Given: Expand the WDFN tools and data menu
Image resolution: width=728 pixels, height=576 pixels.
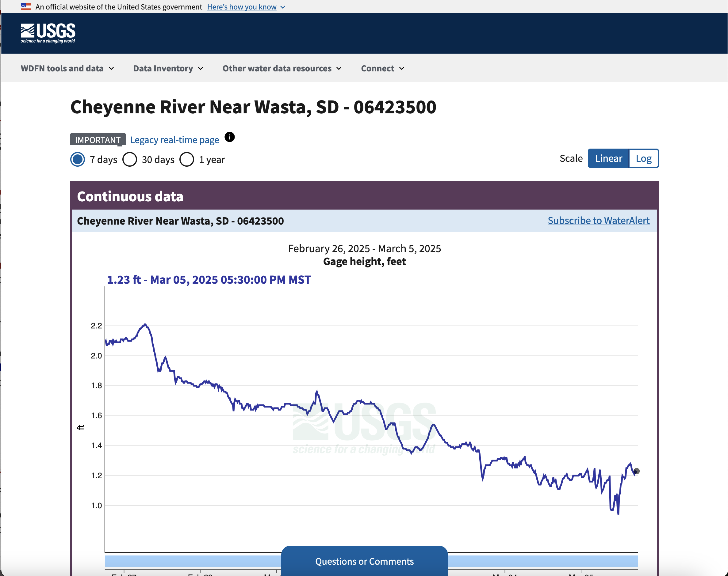Looking at the screenshot, I should click(x=67, y=68).
